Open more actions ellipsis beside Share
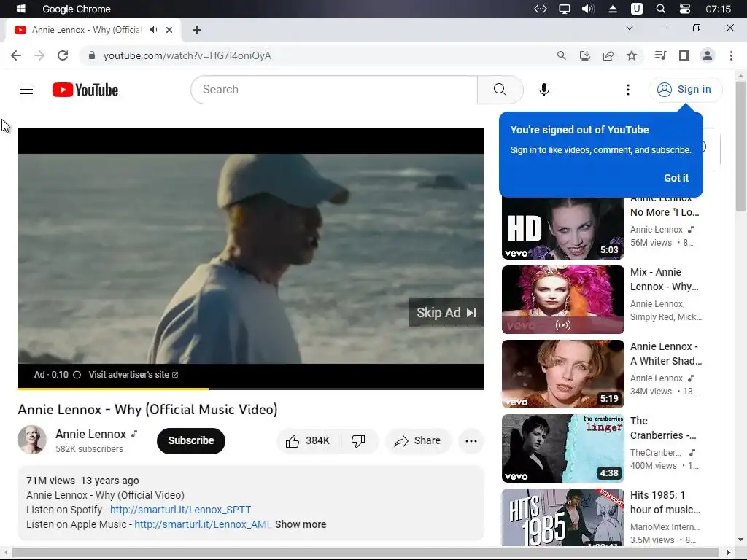The image size is (747, 560). point(471,441)
